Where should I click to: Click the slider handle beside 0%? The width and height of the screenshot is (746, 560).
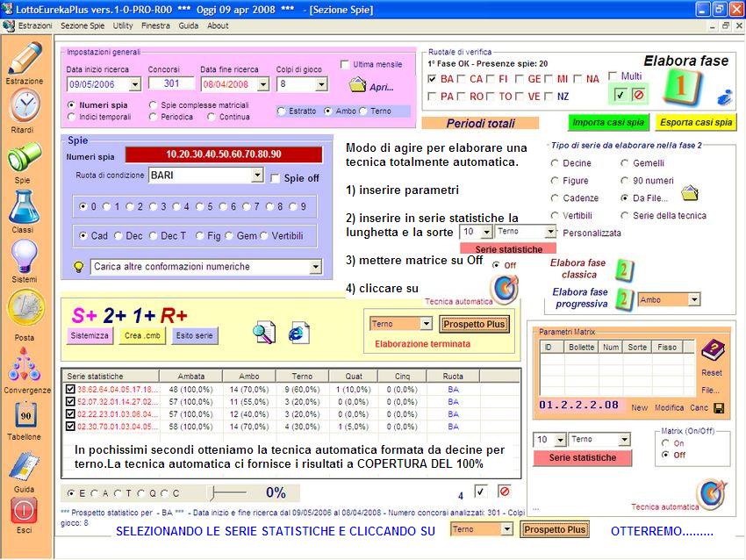tap(213, 493)
